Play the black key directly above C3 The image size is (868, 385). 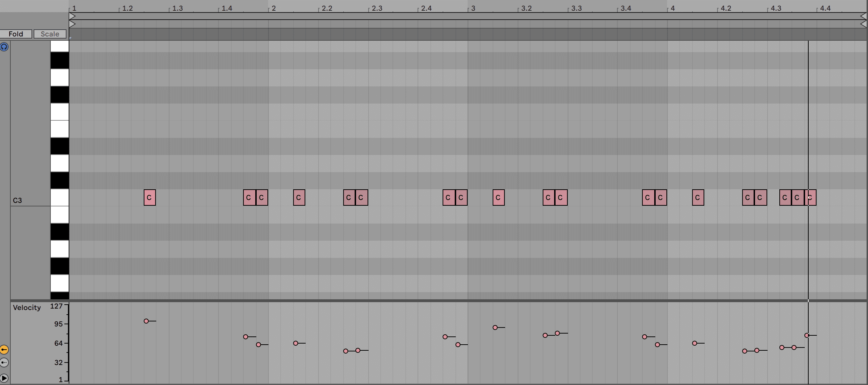point(59,180)
